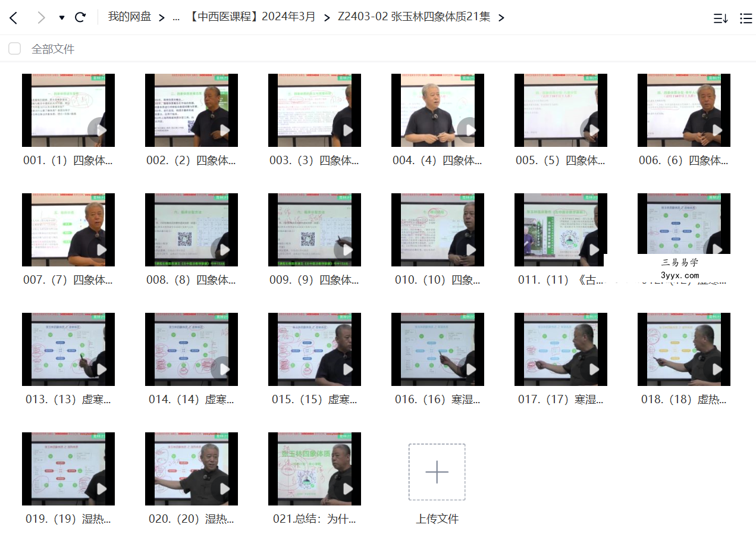Select file name 001.（1）四象体...
The width and height of the screenshot is (756, 537).
[x=68, y=161]
